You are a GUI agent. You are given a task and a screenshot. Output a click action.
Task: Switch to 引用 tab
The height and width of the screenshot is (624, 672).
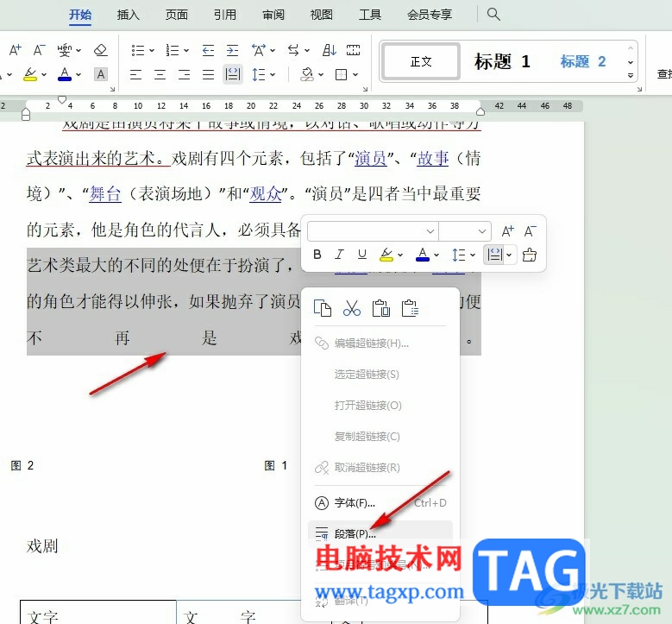225,15
